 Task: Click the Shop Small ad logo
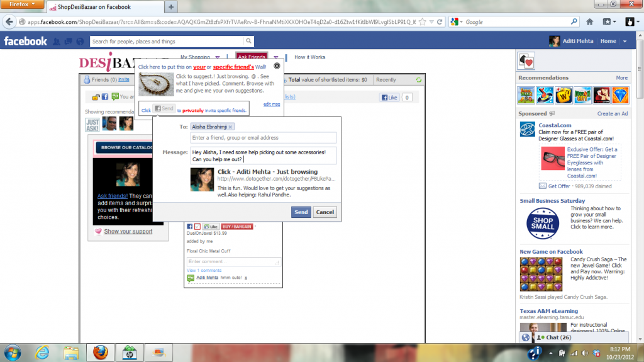(543, 223)
